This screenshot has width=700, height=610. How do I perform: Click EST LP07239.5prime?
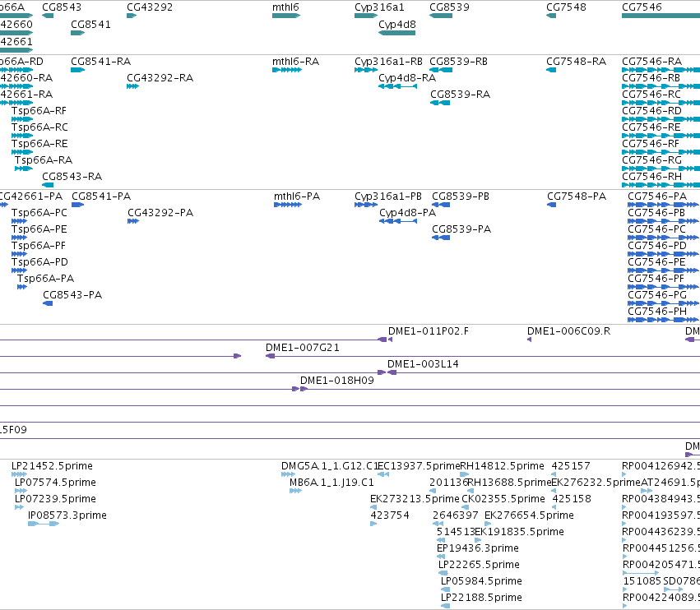tap(55, 499)
